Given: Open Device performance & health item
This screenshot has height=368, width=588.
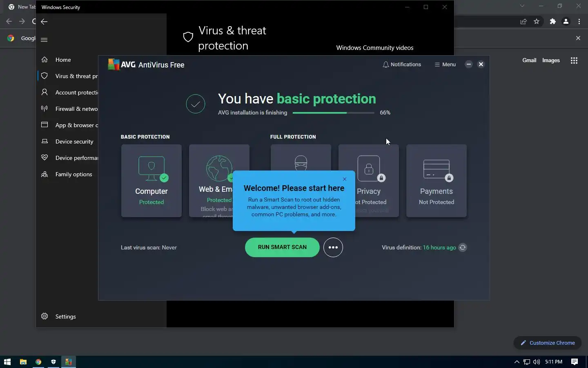Looking at the screenshot, I should (x=67, y=158).
